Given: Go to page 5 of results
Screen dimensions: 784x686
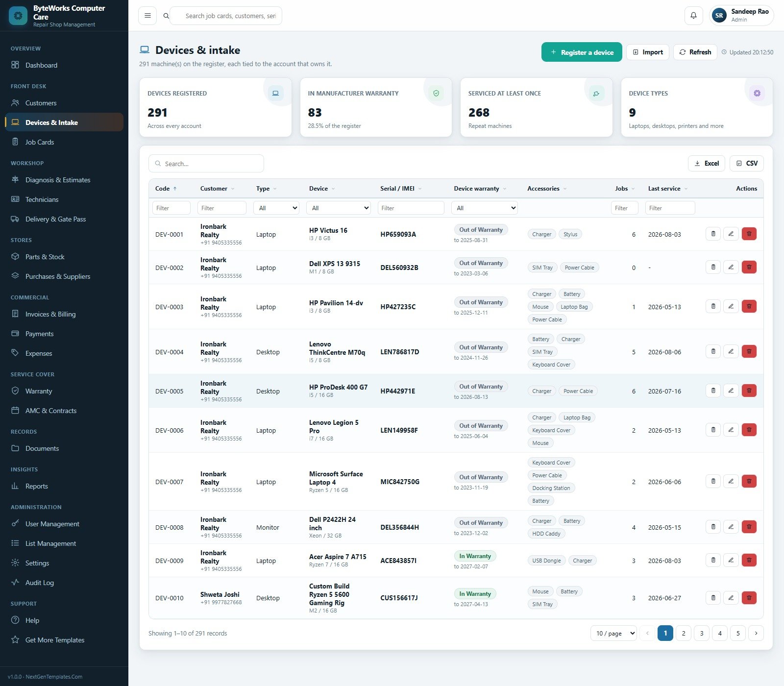Looking at the screenshot, I should pos(738,633).
